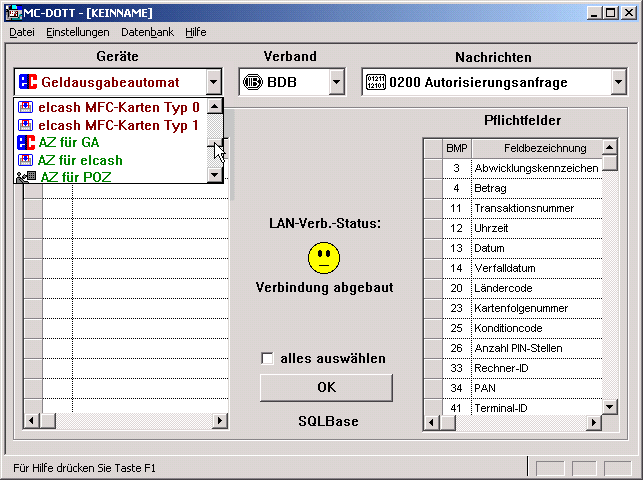Click the binary message icon beside 0200
This screenshot has height=480, width=643.
pyautogui.click(x=376, y=82)
